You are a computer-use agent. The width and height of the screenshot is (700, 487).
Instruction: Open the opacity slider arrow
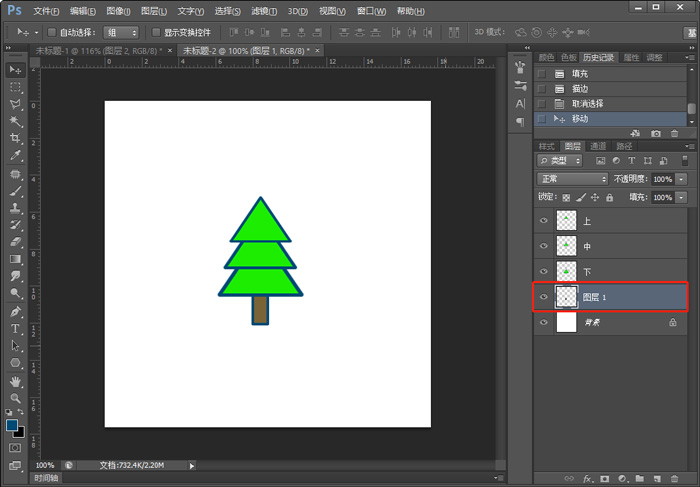(681, 179)
